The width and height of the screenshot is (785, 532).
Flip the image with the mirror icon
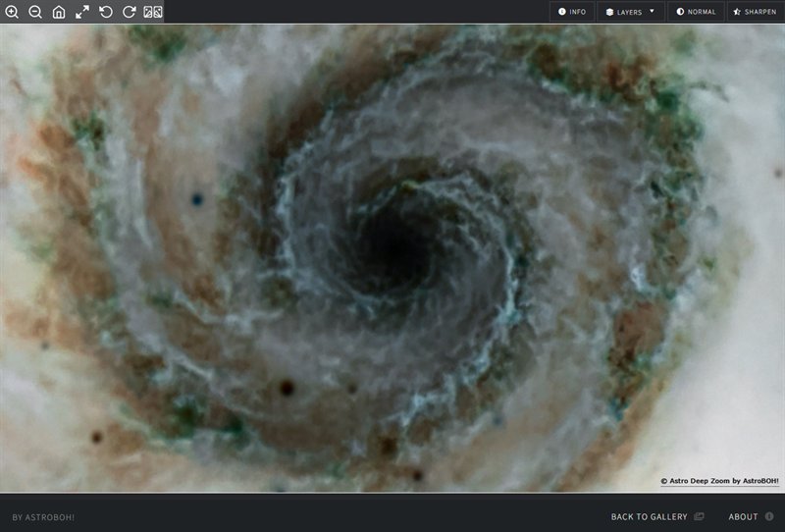pos(153,12)
